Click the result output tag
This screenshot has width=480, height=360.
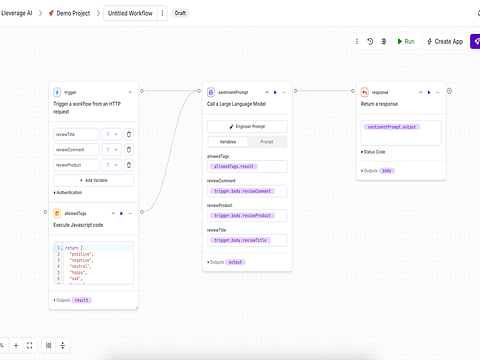82,300
